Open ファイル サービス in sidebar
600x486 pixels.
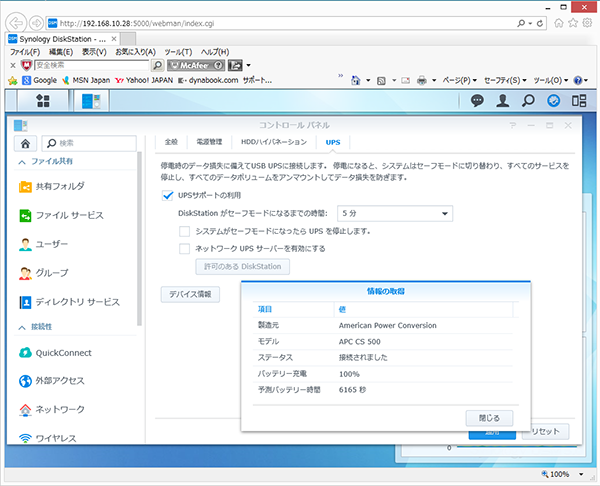(x=61, y=215)
